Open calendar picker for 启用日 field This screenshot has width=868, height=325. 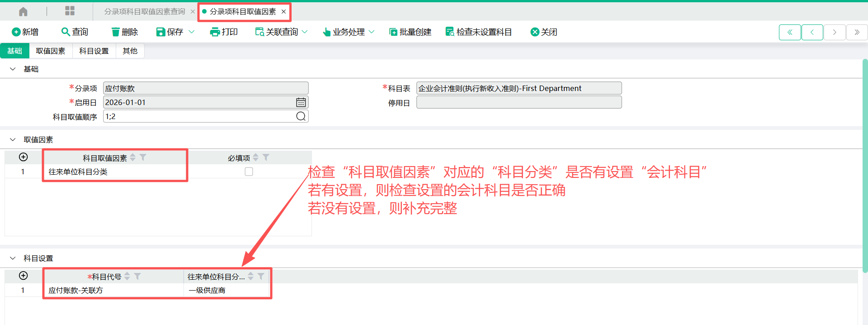pos(301,102)
